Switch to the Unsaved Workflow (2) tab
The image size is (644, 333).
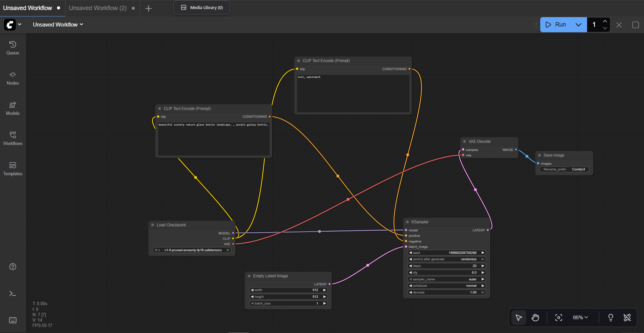coord(97,8)
